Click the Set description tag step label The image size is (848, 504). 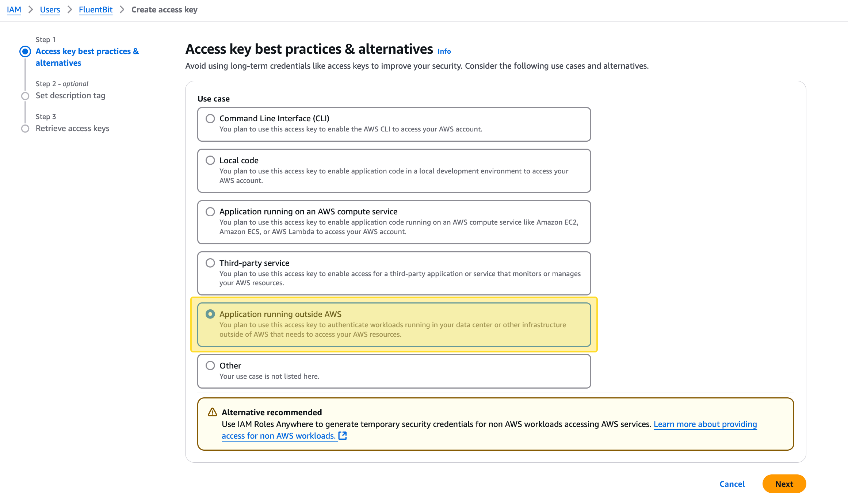coord(70,96)
